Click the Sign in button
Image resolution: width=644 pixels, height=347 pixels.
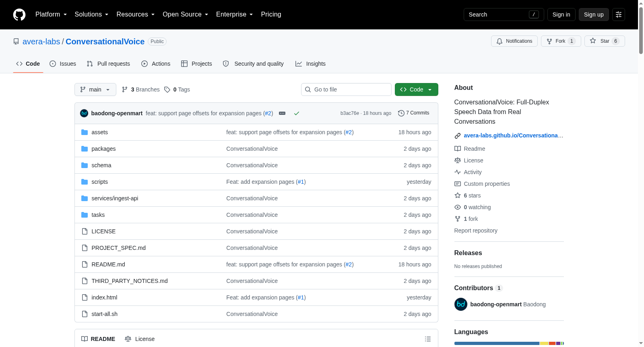(x=561, y=15)
